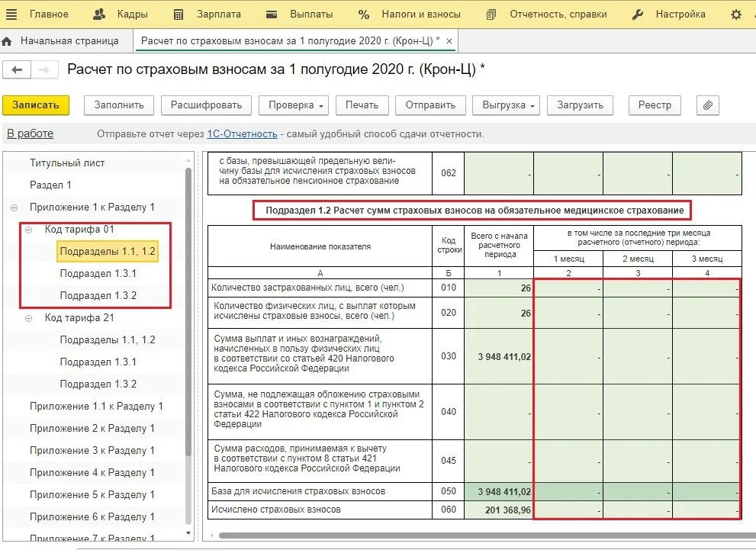Select Приложение 1.1 к Разделу 1
This screenshot has height=550, width=756.
(96, 407)
